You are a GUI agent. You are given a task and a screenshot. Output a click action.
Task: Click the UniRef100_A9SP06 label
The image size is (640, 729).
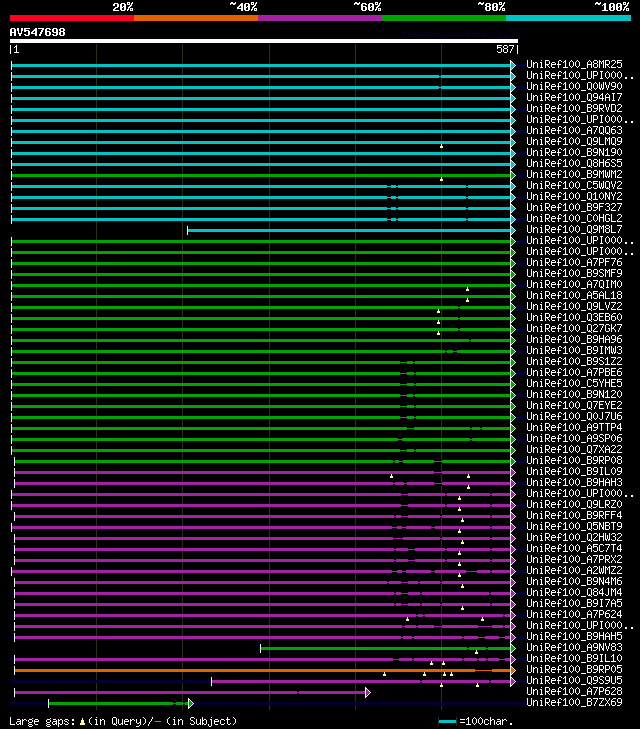(x=574, y=438)
